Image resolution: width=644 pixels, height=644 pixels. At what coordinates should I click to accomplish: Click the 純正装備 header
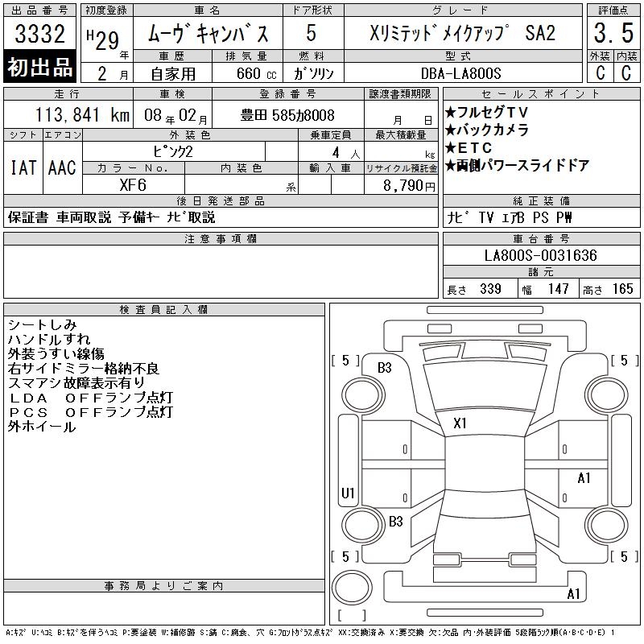click(541, 200)
